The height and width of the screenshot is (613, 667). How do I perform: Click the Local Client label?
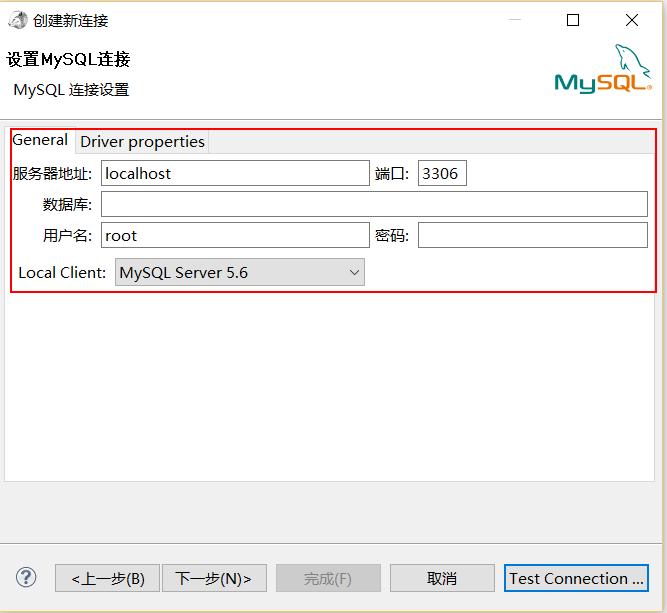[62, 273]
